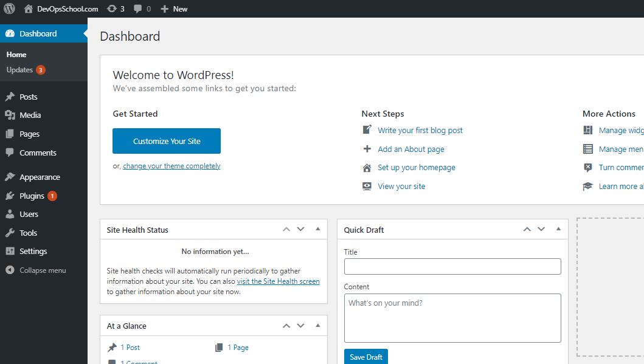Click the Quick Draft Title input field
The width and height of the screenshot is (644, 364).
(x=452, y=266)
